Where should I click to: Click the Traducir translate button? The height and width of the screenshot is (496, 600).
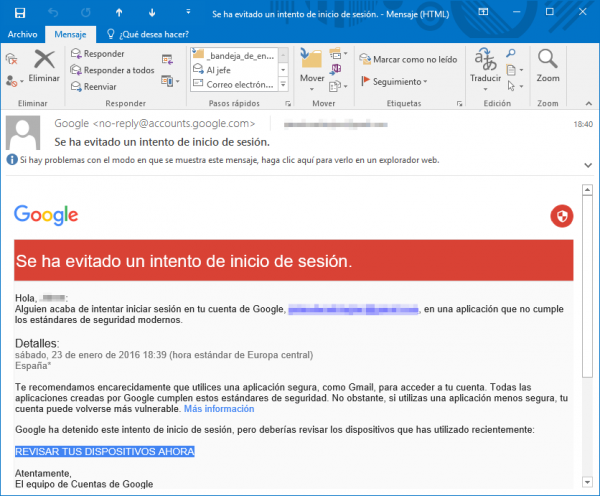click(486, 69)
